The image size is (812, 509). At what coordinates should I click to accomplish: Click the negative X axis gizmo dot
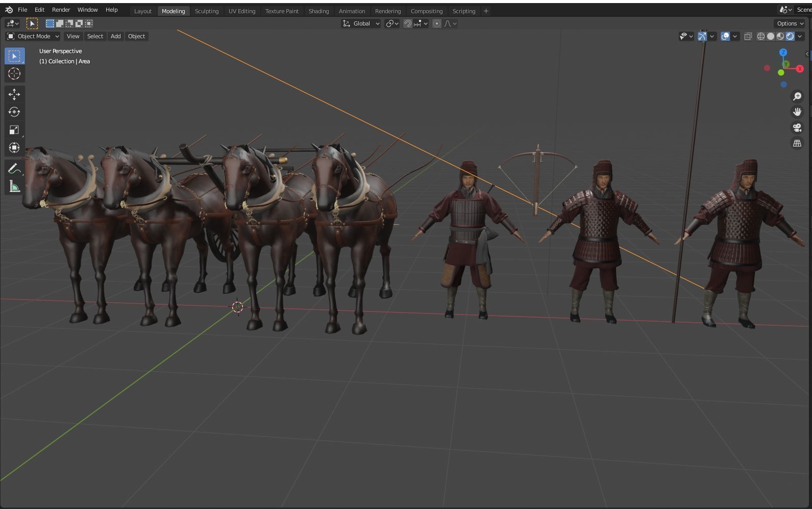767,68
